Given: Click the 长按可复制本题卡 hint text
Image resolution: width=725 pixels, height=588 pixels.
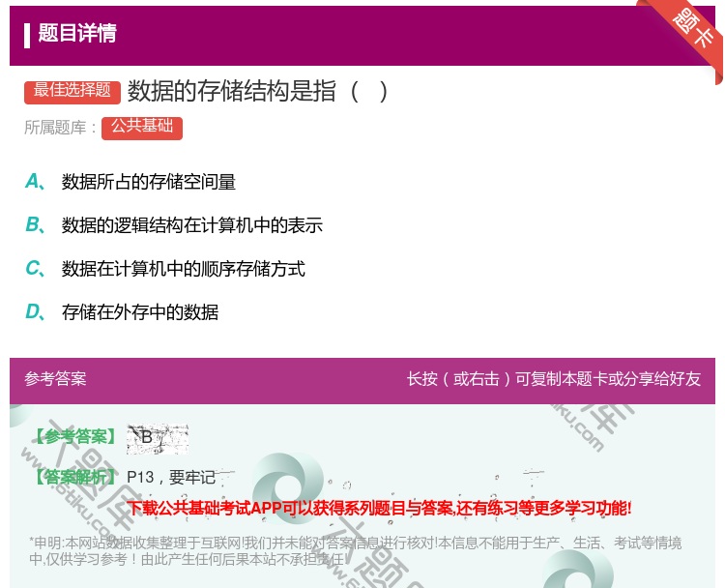Looking at the screenshot, I should [x=554, y=379].
